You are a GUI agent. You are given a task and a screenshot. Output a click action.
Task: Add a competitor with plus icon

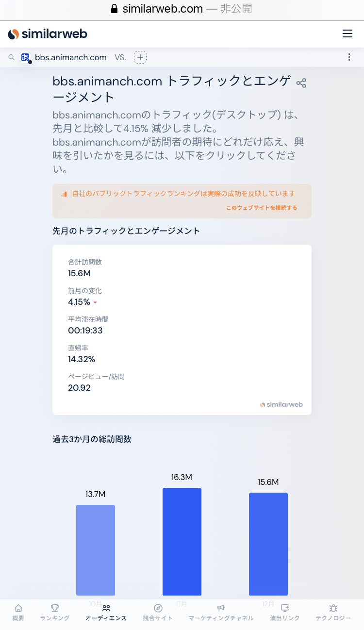140,57
